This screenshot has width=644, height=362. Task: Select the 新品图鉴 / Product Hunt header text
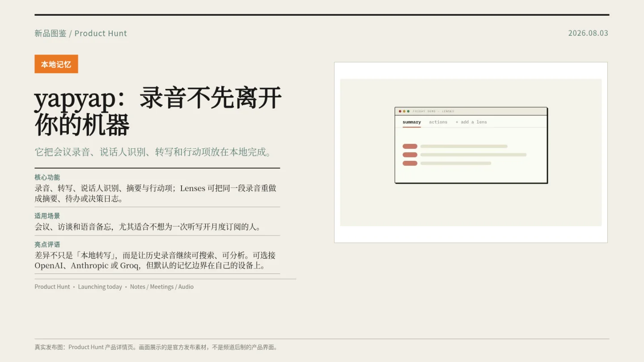[x=81, y=34]
